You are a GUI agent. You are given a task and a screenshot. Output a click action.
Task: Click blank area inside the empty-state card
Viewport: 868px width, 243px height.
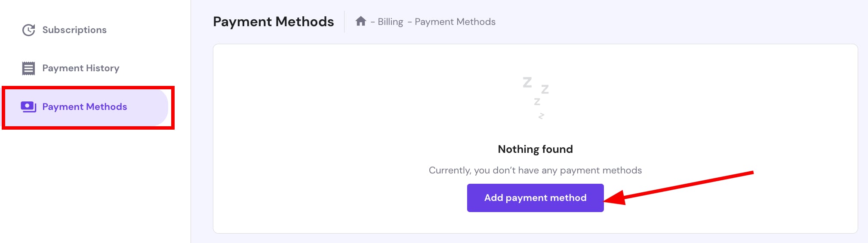pyautogui.click(x=323, y=129)
